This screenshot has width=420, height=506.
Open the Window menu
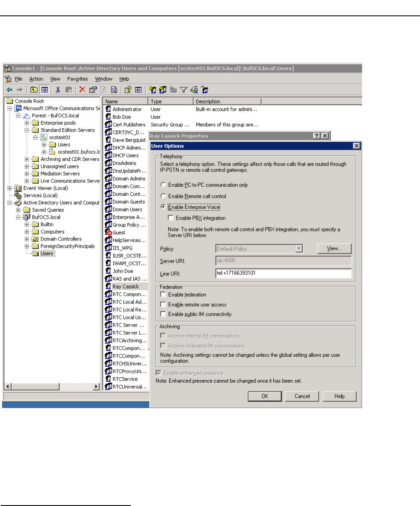point(103,79)
